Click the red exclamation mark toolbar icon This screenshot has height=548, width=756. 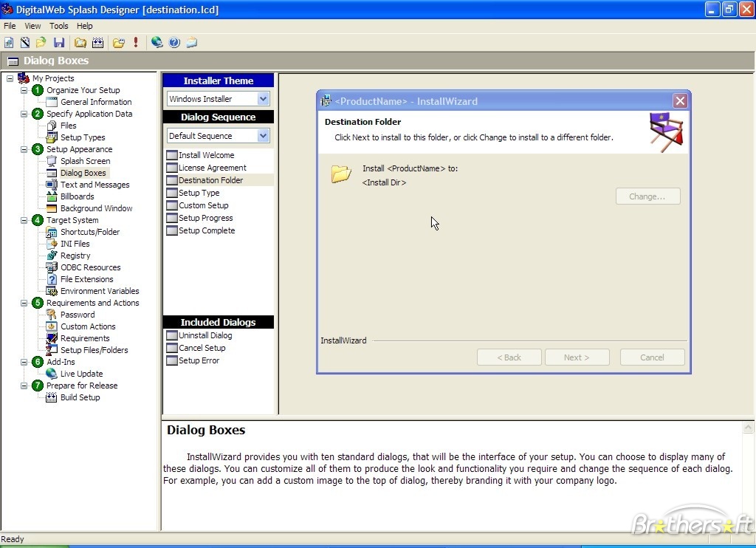click(136, 42)
